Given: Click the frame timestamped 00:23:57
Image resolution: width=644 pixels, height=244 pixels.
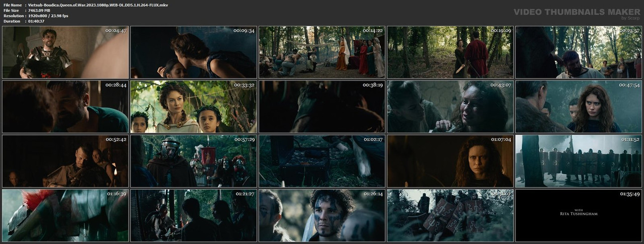Looking at the screenshot, I should (579, 52).
